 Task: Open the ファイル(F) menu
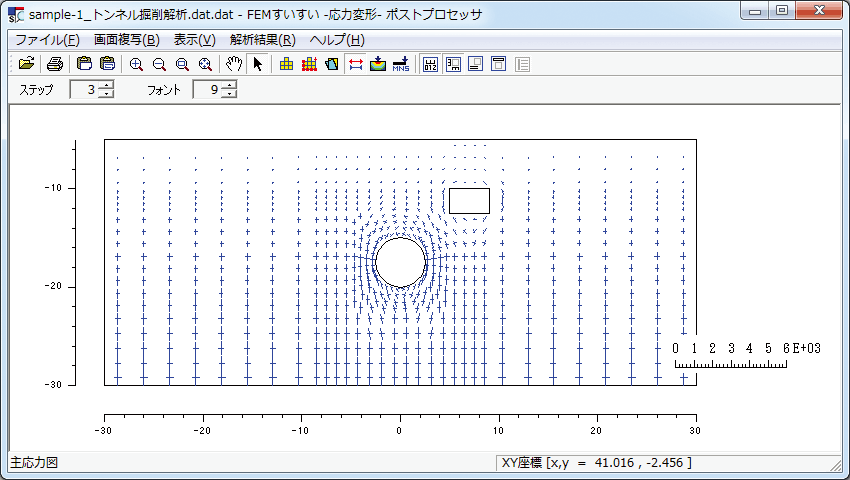[47, 40]
